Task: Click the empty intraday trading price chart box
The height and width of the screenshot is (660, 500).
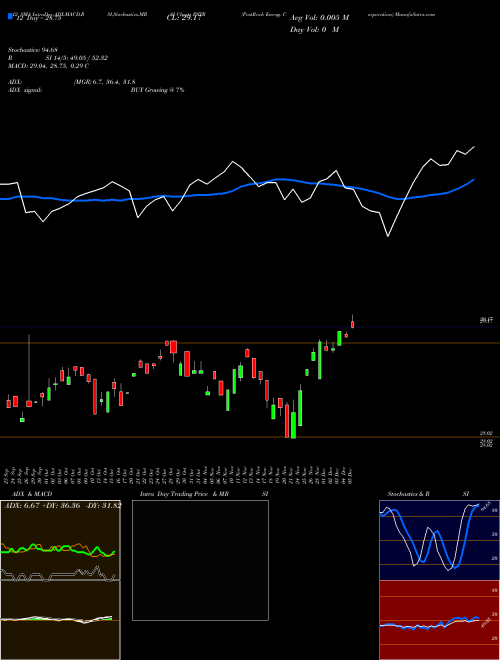Action: click(x=200, y=560)
